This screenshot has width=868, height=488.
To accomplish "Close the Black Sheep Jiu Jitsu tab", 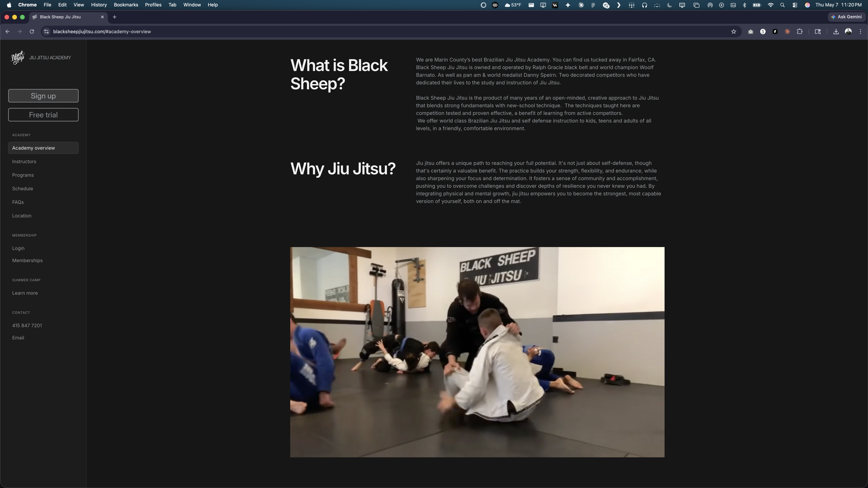I will point(102,17).
